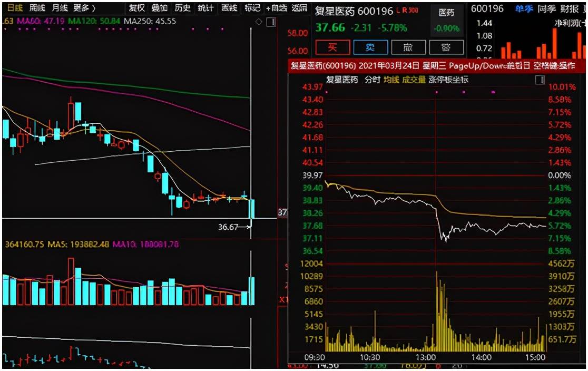Click the diamond icon above the K-line chart
The width and height of the screenshot is (588, 371).
tap(258, 22)
